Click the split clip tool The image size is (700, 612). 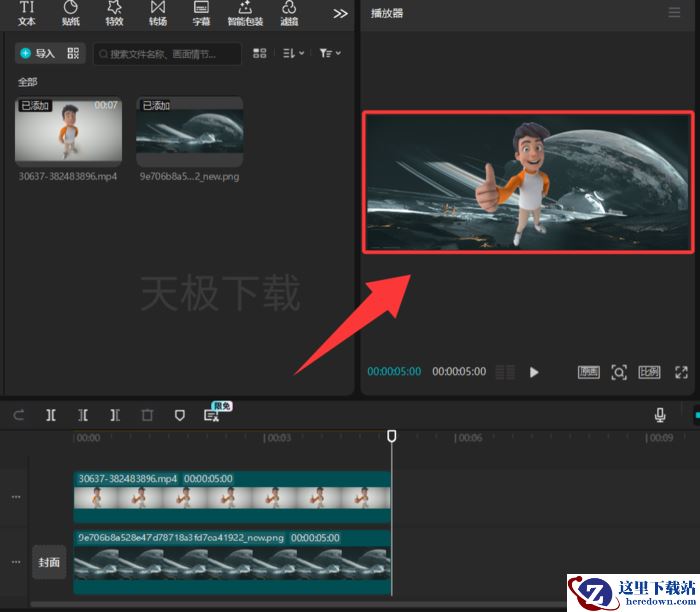coord(51,416)
